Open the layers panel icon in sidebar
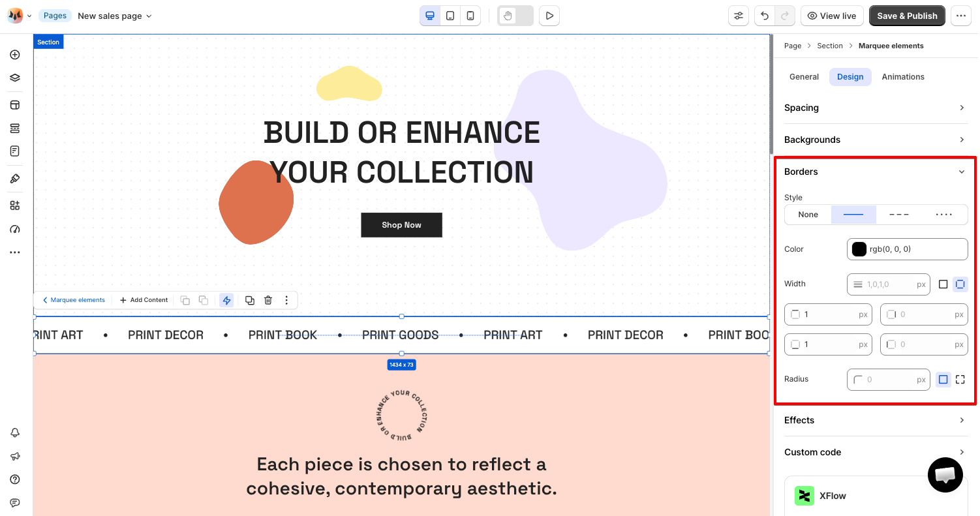The width and height of the screenshot is (980, 516). pyautogui.click(x=15, y=78)
